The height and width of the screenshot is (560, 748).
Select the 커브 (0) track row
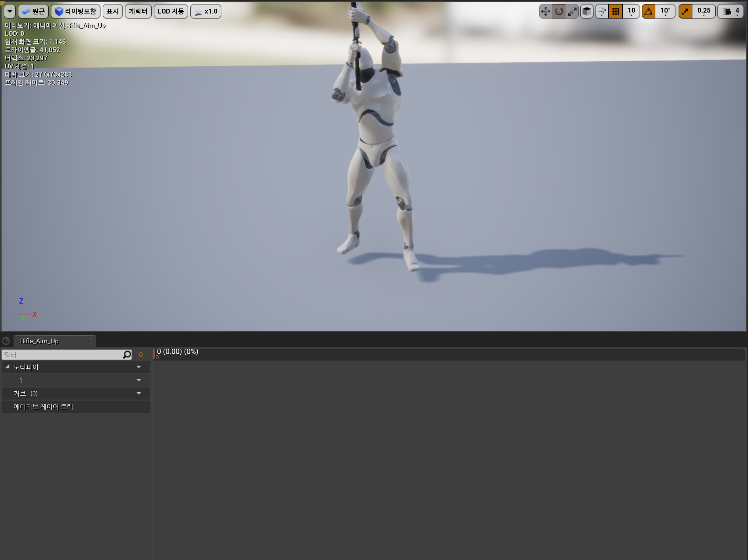(x=76, y=393)
